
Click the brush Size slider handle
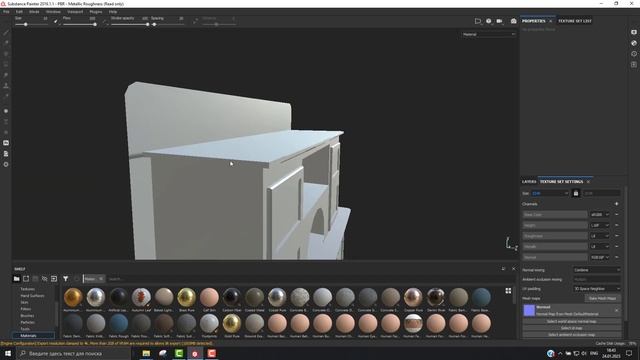coord(26,24)
